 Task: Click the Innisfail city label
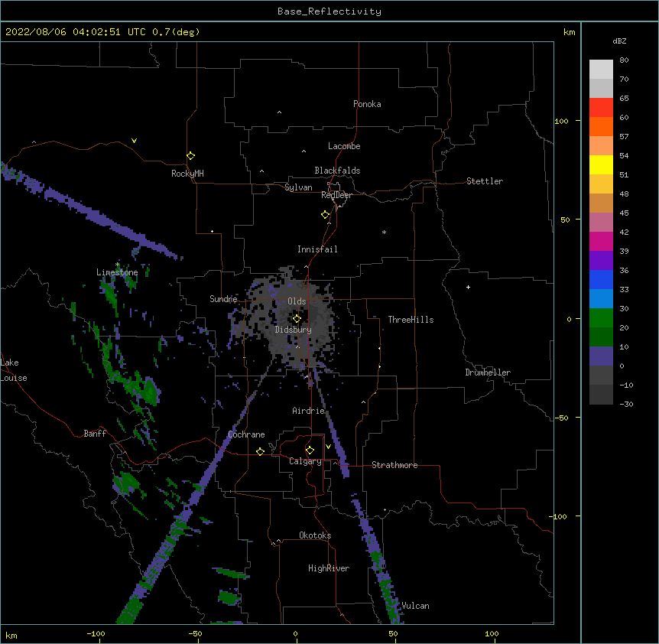click(x=317, y=249)
